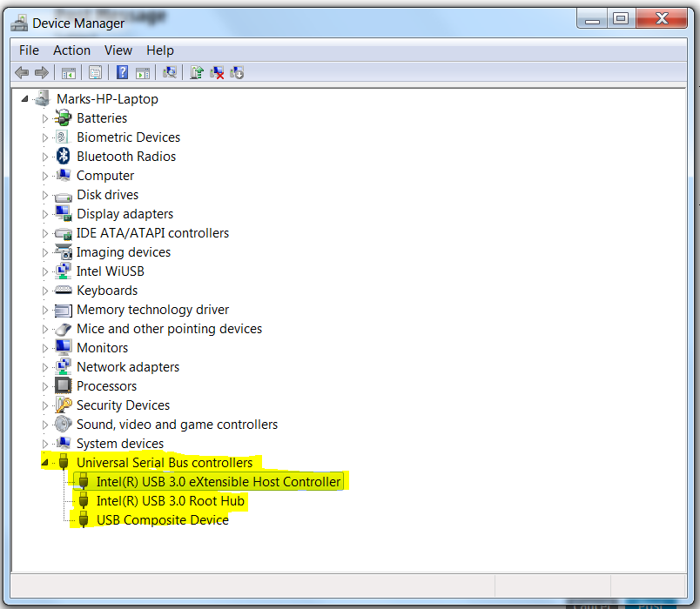Select the Display adapters label

coord(125,214)
